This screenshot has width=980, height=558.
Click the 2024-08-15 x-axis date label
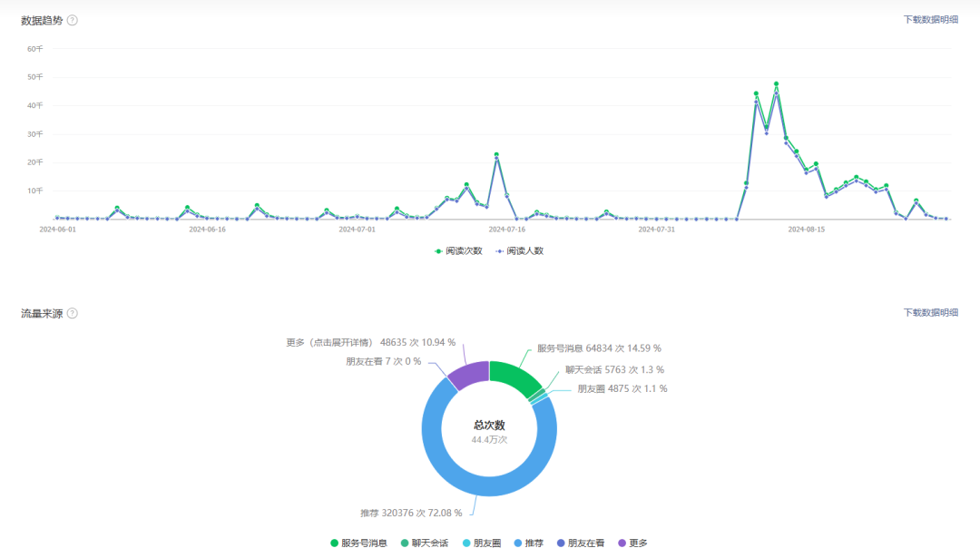pos(807,230)
